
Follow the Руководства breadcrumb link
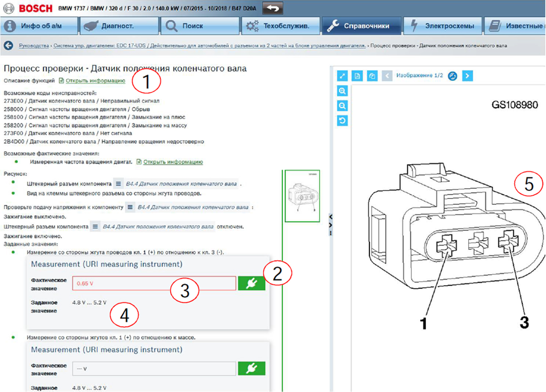(x=34, y=46)
